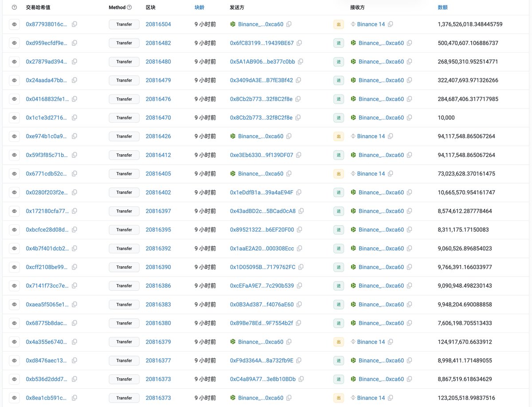This screenshot has height=407, width=532.
Task: Open sender address 0x8Cb2b773...32f8C2f8e in block 20816476 row
Action: (261, 99)
